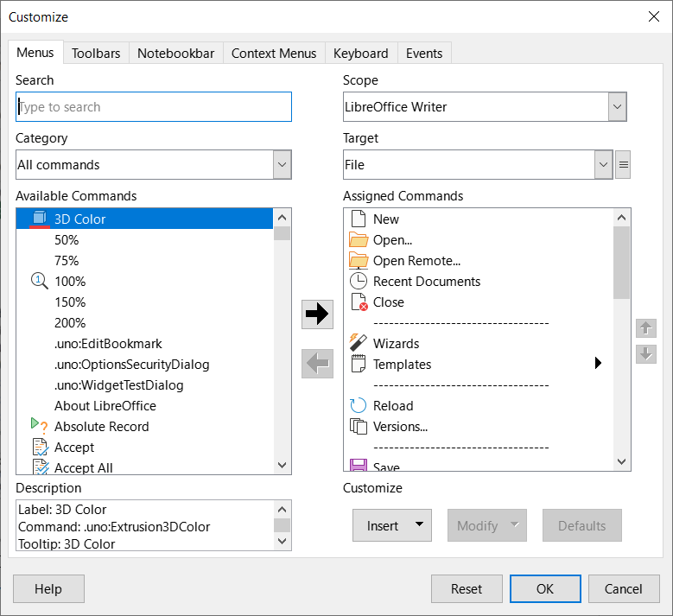Switch to the Events tab
This screenshot has height=616, width=673.
point(424,54)
